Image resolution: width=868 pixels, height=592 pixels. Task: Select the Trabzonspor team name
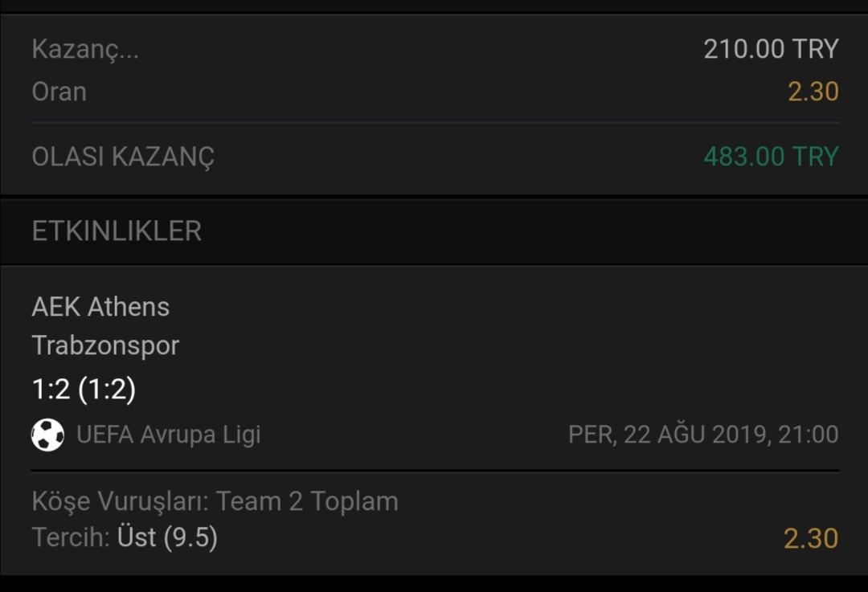106,345
